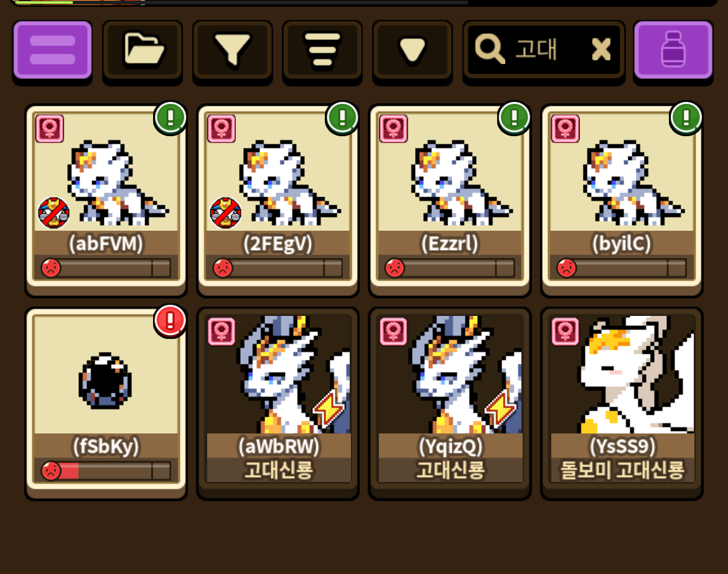Open the sort order lines button
728x574 pixels.
point(322,50)
